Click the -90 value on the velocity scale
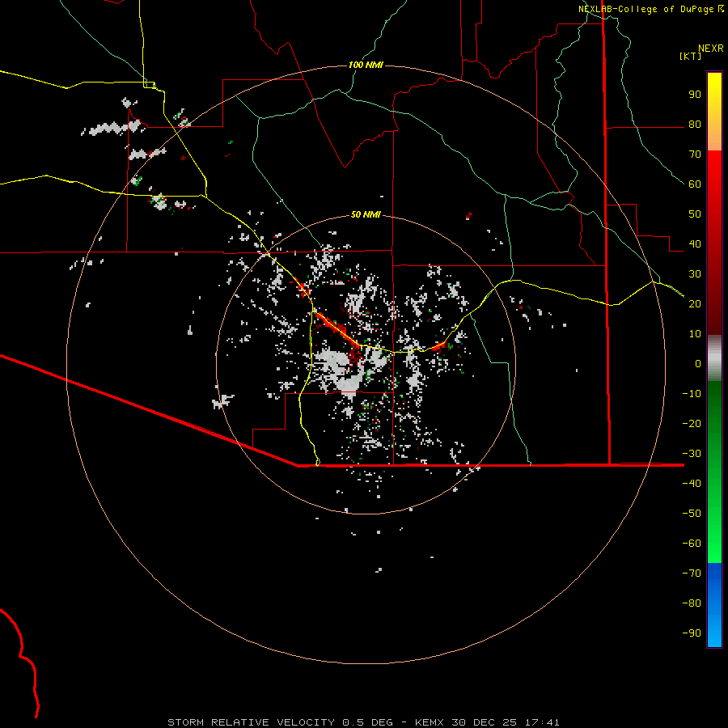Viewport: 728px width, 728px height. (692, 633)
